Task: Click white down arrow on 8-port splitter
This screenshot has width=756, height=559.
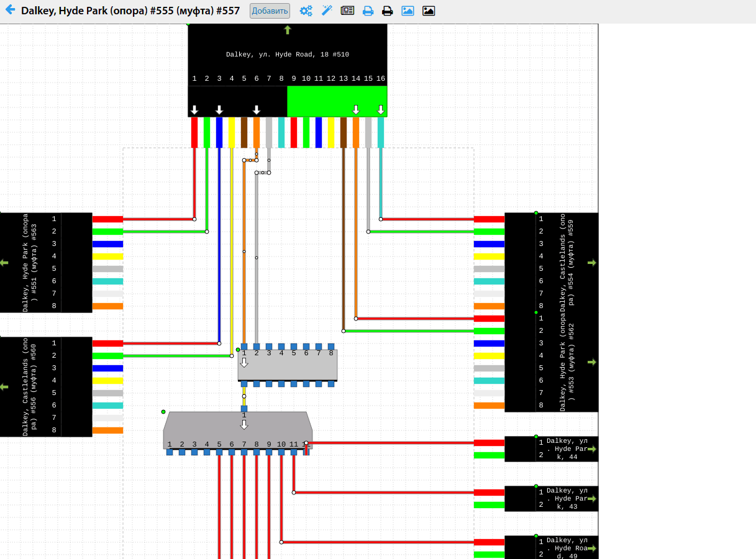Action: (x=244, y=362)
